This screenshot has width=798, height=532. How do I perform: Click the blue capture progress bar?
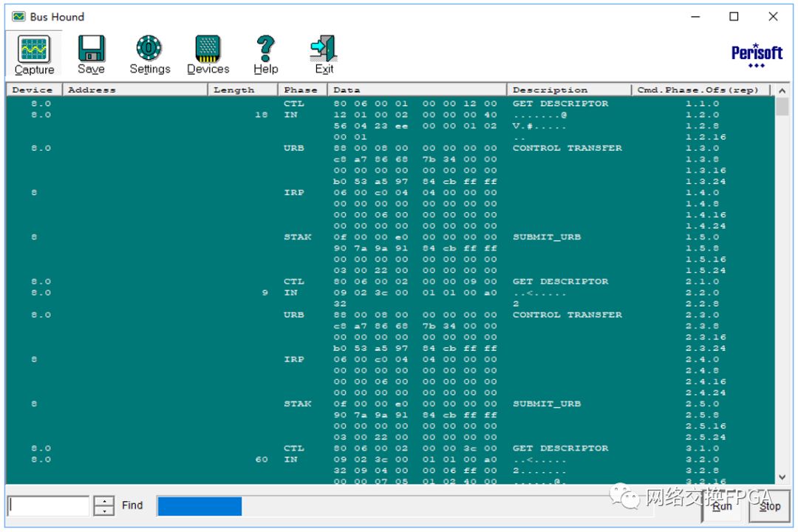click(199, 507)
